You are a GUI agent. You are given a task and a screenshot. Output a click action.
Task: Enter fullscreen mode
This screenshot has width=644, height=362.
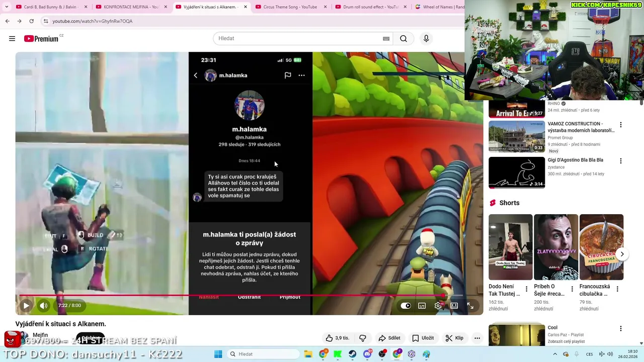coord(470,306)
